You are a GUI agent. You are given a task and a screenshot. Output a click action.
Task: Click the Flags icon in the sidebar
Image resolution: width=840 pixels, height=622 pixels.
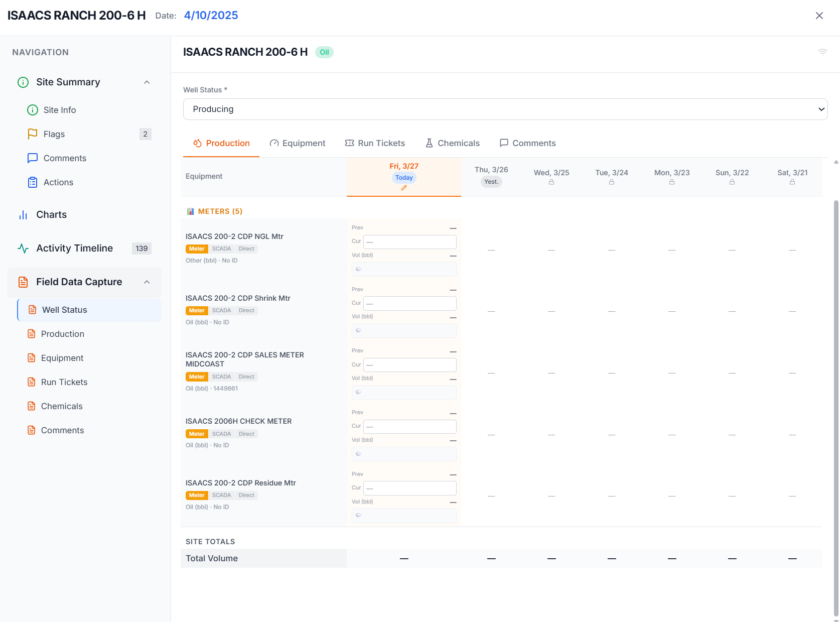32,134
